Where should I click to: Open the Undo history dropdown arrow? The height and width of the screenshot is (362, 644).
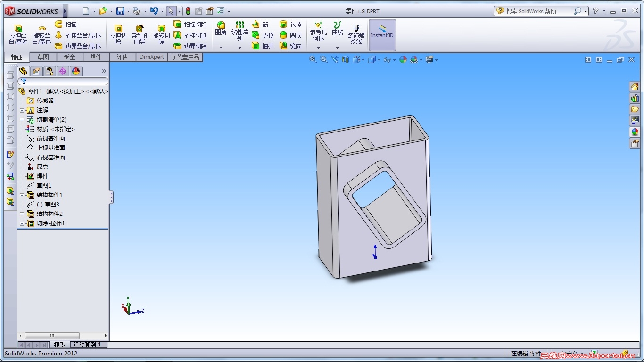tap(162, 11)
